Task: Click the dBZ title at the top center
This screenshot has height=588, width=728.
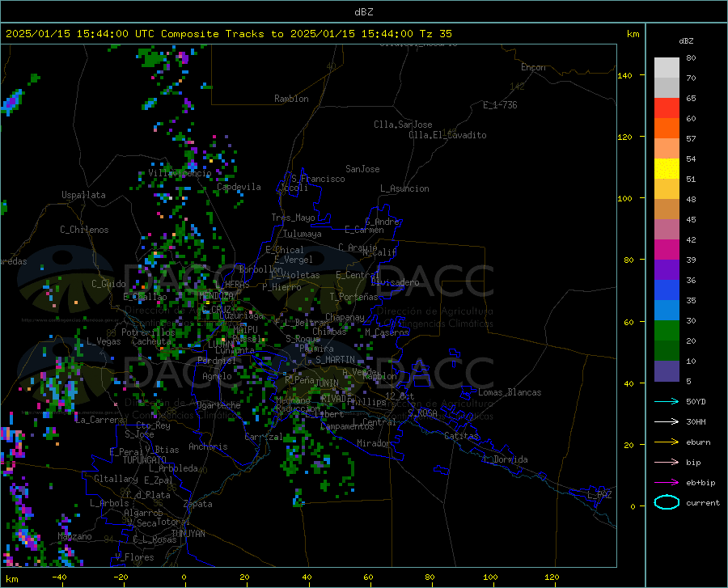Action: click(x=363, y=12)
